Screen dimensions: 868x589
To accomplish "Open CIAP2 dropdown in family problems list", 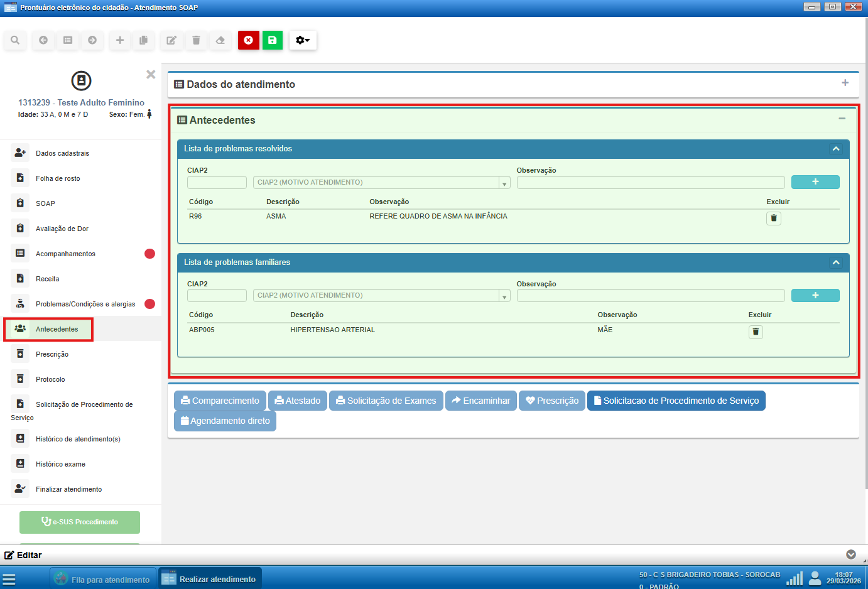I will 504,296.
